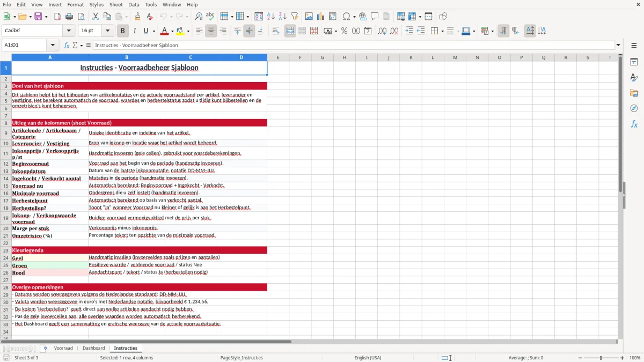This screenshot has height=362, width=644.
Task: Insert special character omega
Action: click(x=346, y=17)
